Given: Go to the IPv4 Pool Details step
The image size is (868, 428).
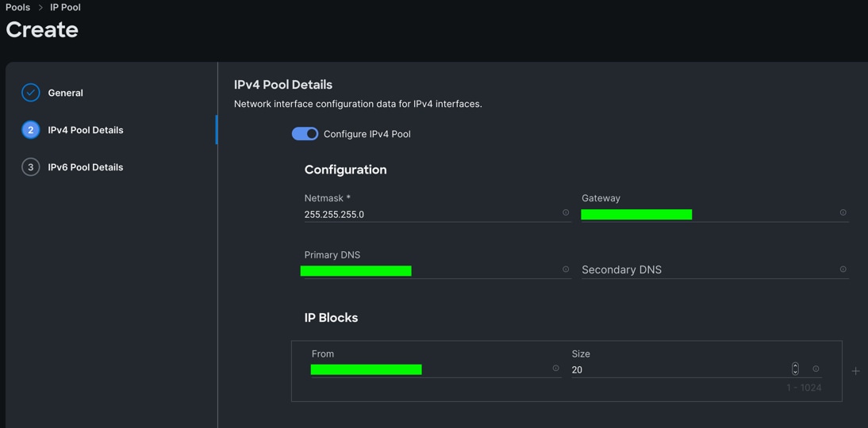Looking at the screenshot, I should (85, 130).
